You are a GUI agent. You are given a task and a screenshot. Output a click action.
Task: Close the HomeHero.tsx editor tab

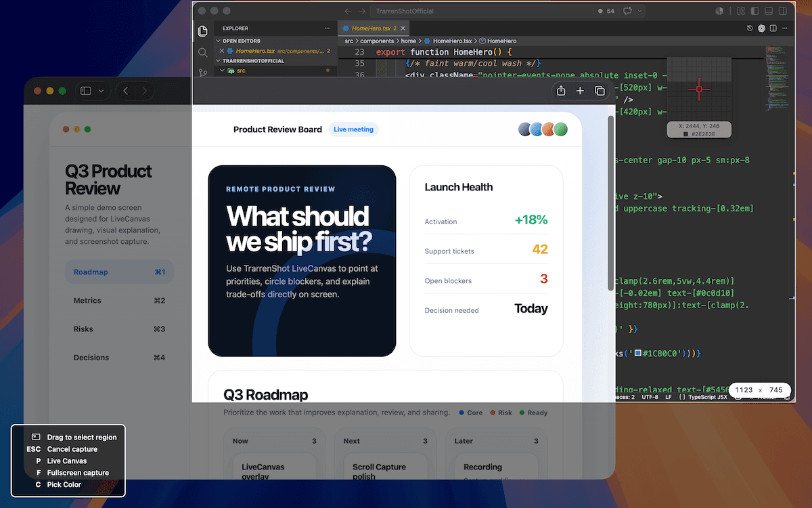pyautogui.click(x=403, y=28)
